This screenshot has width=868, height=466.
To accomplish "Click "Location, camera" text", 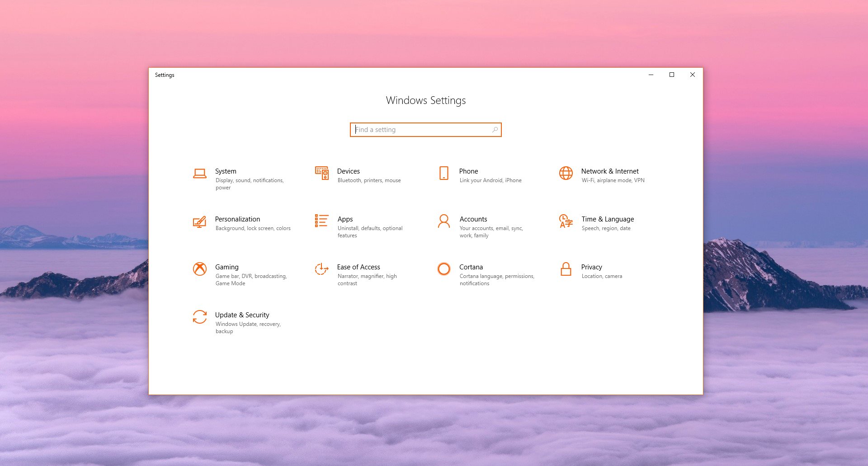I will (x=602, y=276).
